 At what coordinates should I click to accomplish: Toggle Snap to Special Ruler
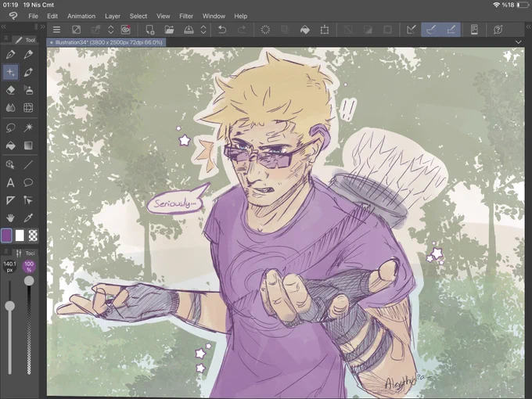click(x=431, y=30)
